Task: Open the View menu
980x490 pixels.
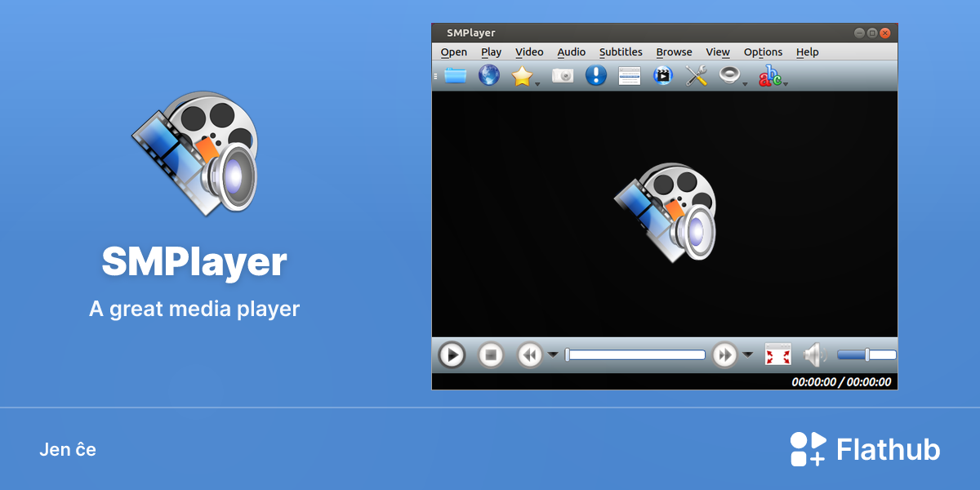Action: (x=718, y=52)
